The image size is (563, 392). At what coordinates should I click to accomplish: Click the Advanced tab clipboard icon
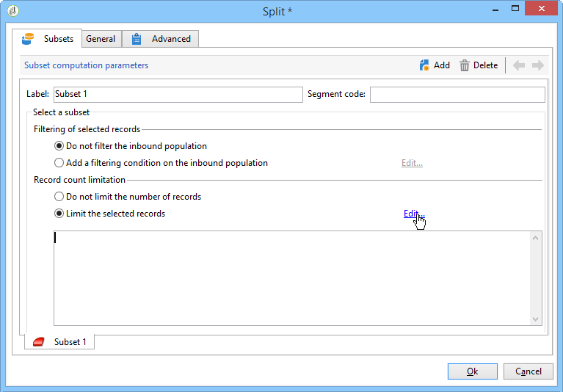pyautogui.click(x=137, y=39)
